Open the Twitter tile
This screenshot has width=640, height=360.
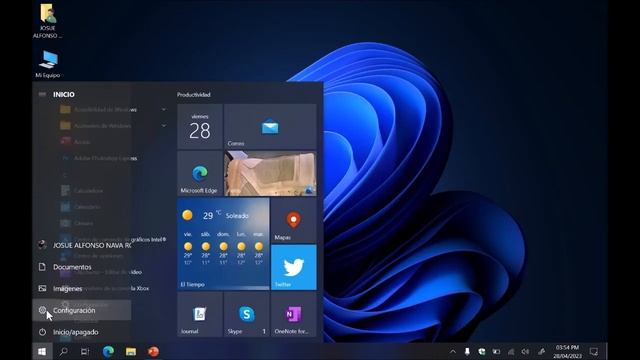[293, 267]
